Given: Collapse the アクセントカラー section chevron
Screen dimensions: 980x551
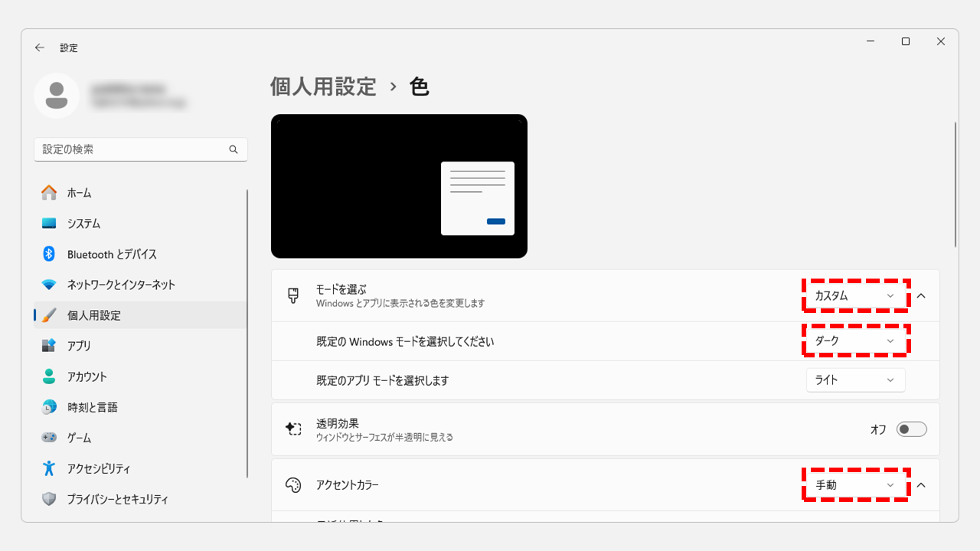Looking at the screenshot, I should point(921,485).
